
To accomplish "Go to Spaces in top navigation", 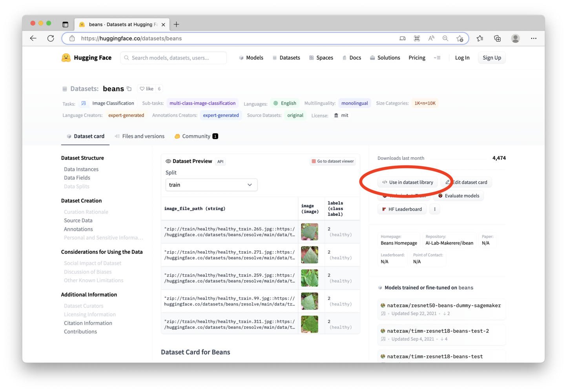I will click(x=321, y=58).
